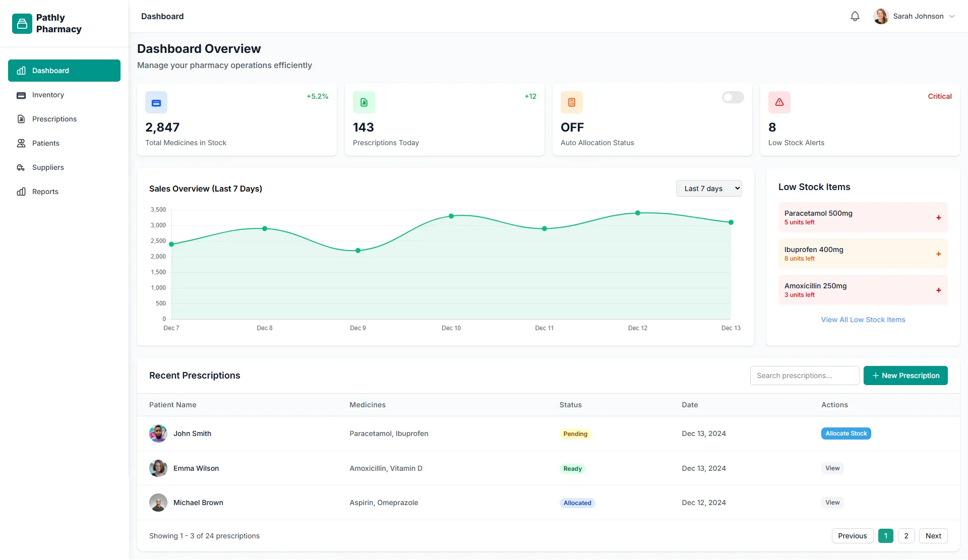Click Allocate Stock for John Smith
The width and height of the screenshot is (968, 560).
click(846, 433)
